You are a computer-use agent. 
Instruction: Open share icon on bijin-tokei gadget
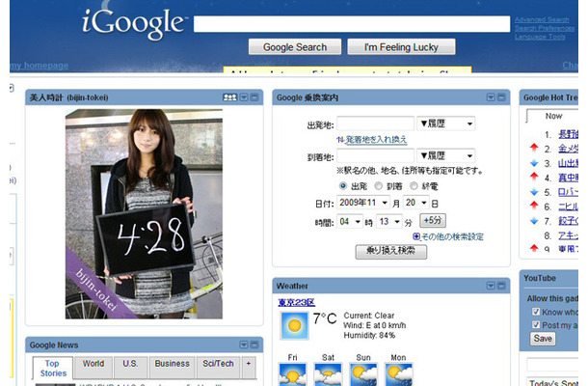(x=229, y=97)
